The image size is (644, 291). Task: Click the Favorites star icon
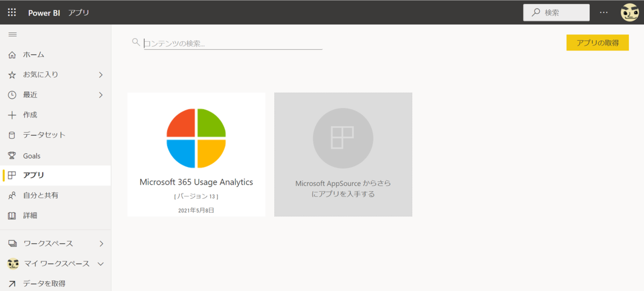[12, 75]
